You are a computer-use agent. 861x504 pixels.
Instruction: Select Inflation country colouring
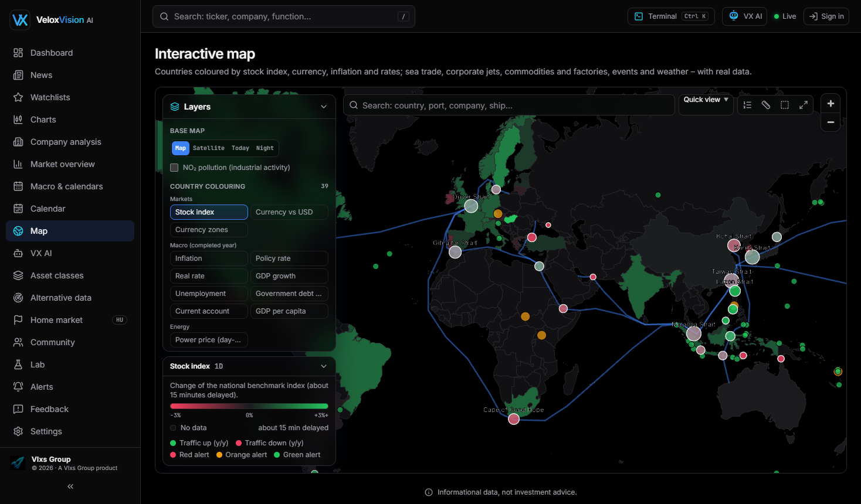[209, 258]
